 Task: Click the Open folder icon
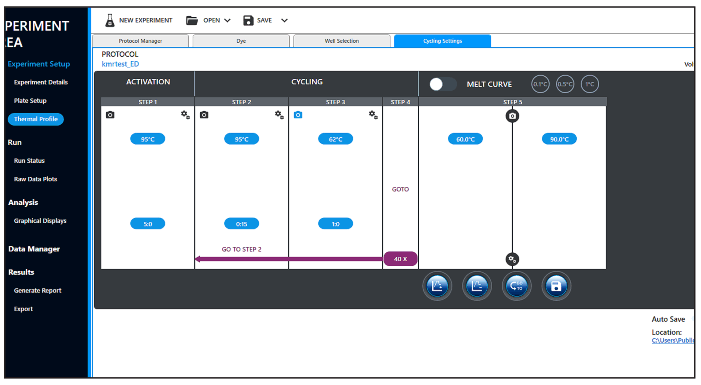pos(192,20)
